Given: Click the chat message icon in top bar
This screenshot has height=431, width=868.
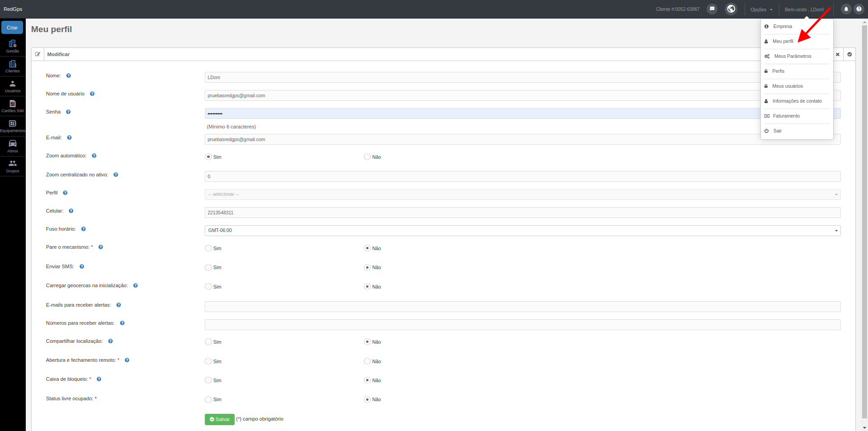Looking at the screenshot, I should click(x=712, y=9).
